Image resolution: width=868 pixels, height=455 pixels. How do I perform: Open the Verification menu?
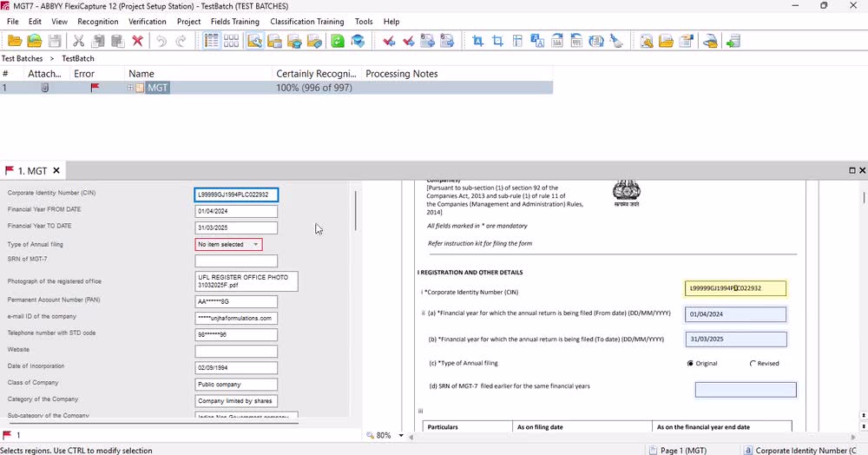(x=148, y=22)
